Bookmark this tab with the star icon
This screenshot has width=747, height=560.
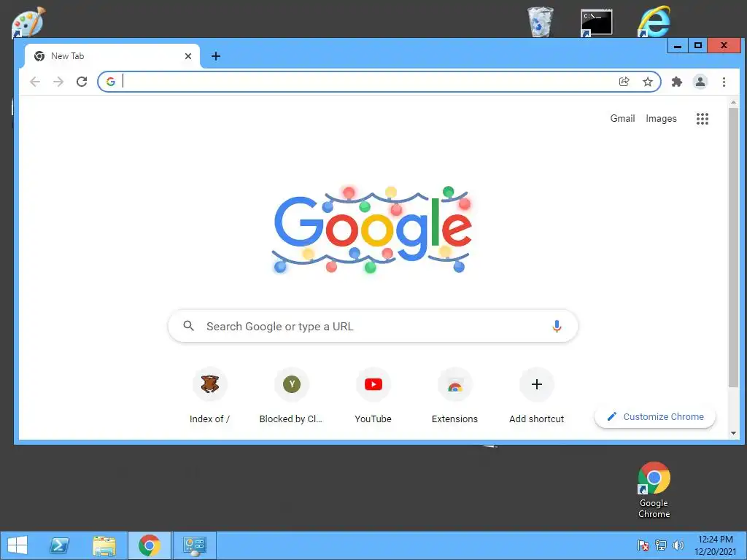(648, 82)
